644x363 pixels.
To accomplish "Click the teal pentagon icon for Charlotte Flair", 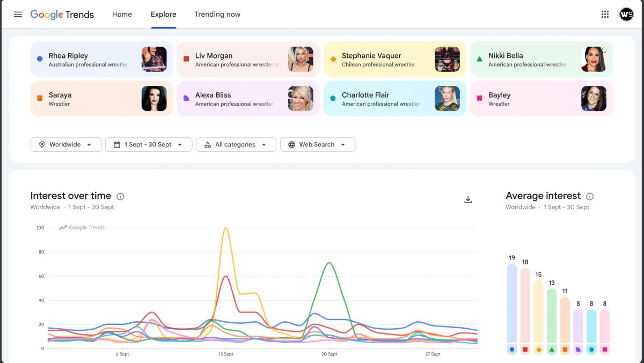I will 333,99.
